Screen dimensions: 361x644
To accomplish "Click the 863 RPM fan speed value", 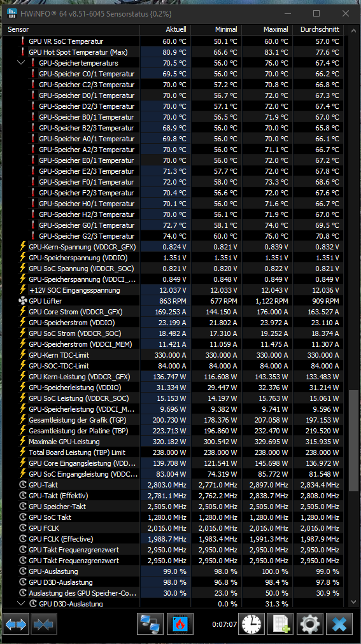I will (173, 301).
